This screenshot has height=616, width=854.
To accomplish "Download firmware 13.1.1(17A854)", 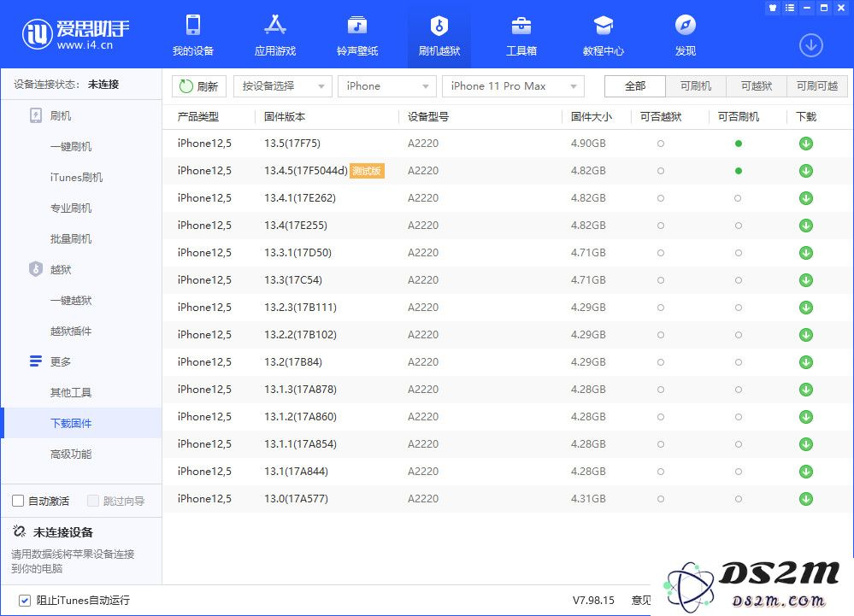I will click(x=806, y=444).
